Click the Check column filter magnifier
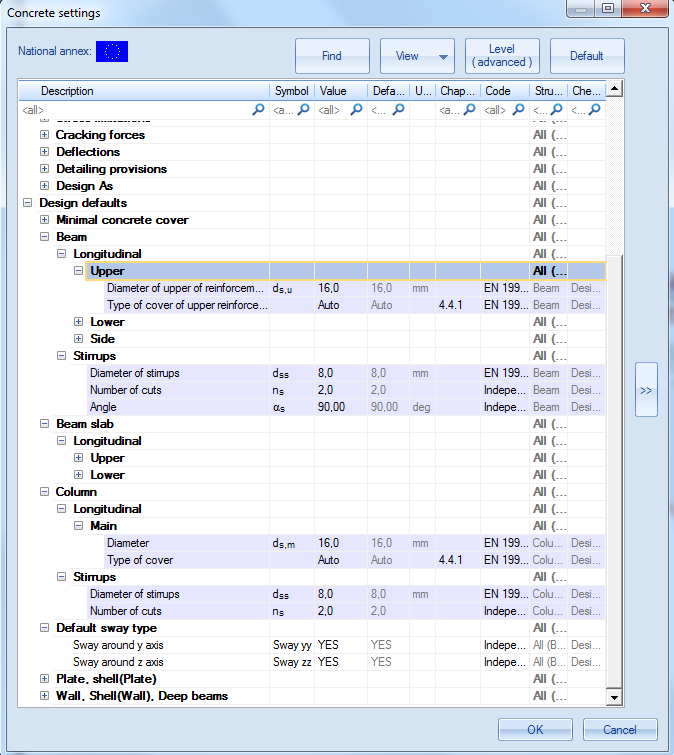Screen dimensions: 674x755 pyautogui.click(x=595, y=110)
